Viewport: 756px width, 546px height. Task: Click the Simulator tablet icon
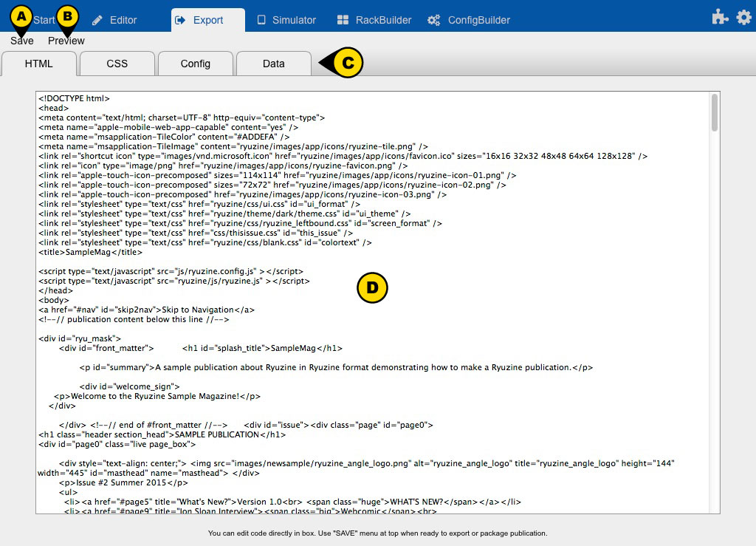click(261, 20)
